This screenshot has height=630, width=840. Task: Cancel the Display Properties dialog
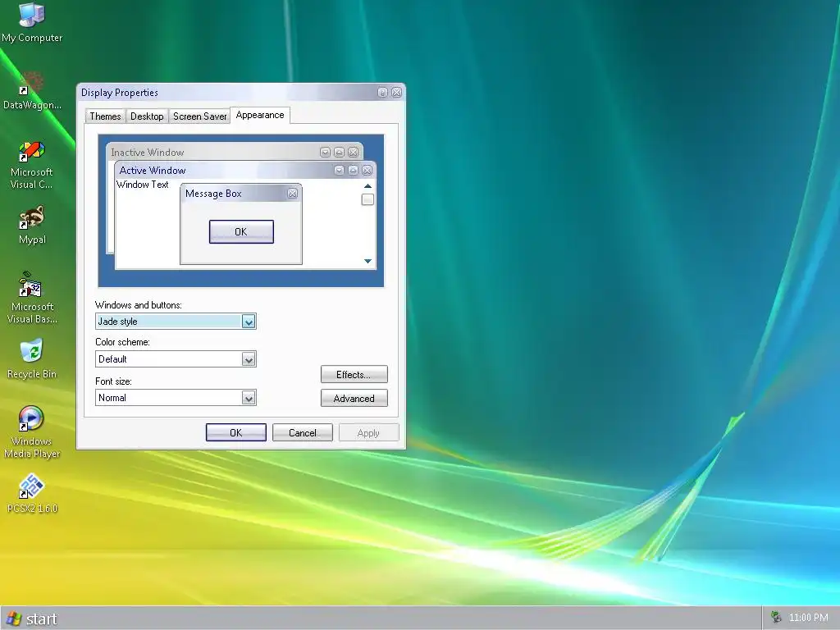(303, 433)
